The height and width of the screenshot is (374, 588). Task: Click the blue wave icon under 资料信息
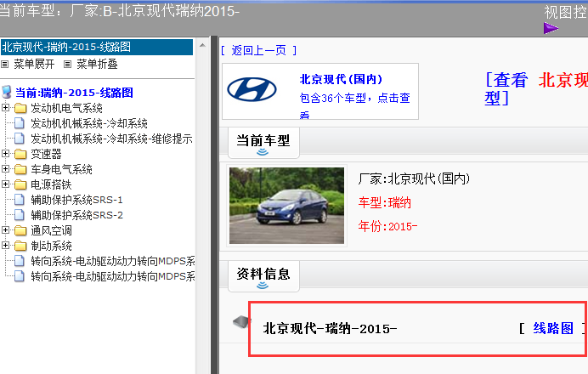pyautogui.click(x=263, y=286)
